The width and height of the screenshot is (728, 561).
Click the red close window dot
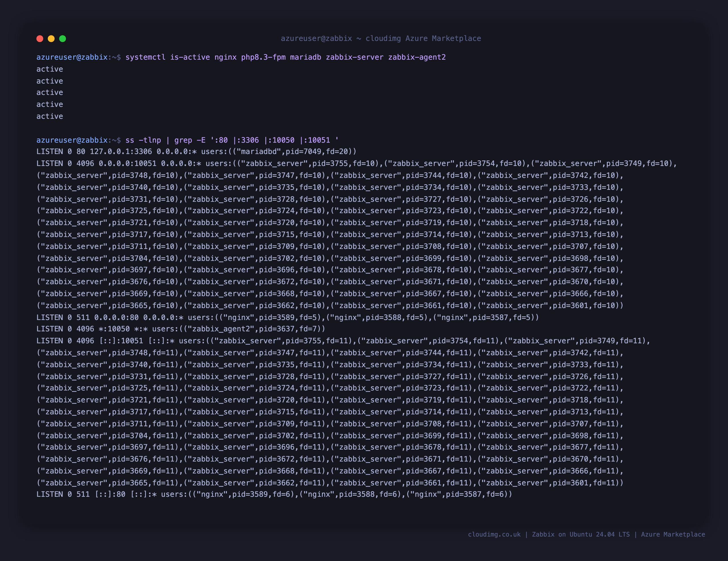[40, 39]
